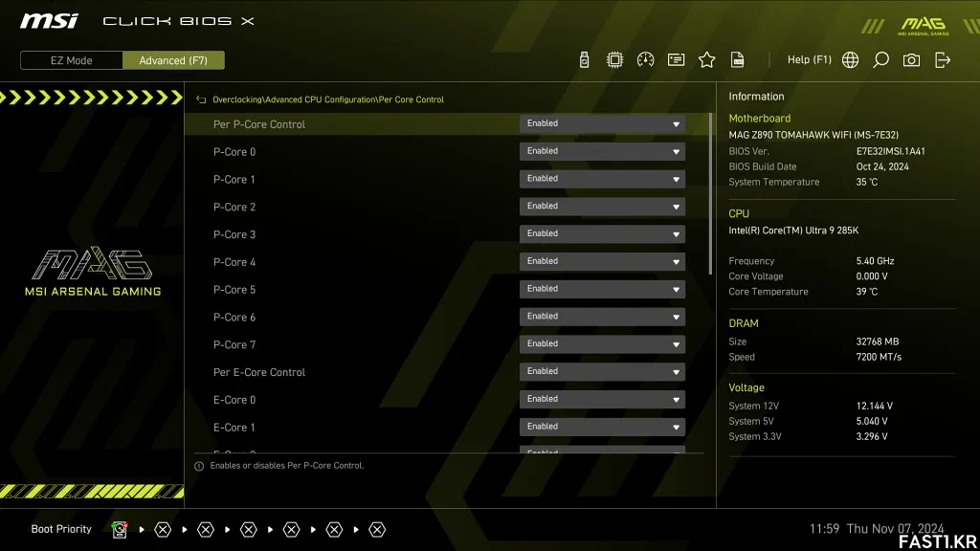This screenshot has height=551, width=980.
Task: Click Intel Core Ultra 9 285K text
Action: point(793,231)
